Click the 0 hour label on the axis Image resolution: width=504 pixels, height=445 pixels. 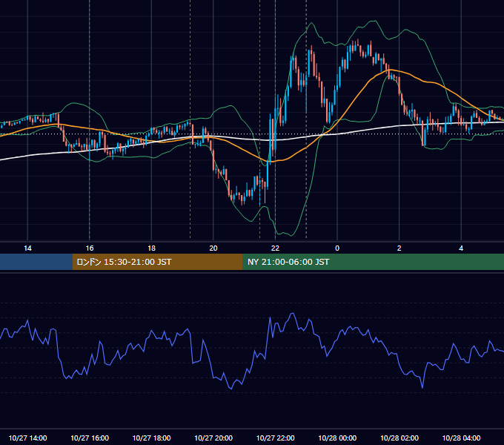click(337, 248)
